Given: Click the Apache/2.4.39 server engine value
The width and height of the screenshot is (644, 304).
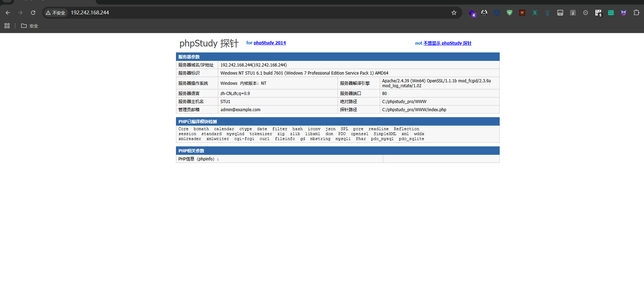Looking at the screenshot, I should 436,83.
